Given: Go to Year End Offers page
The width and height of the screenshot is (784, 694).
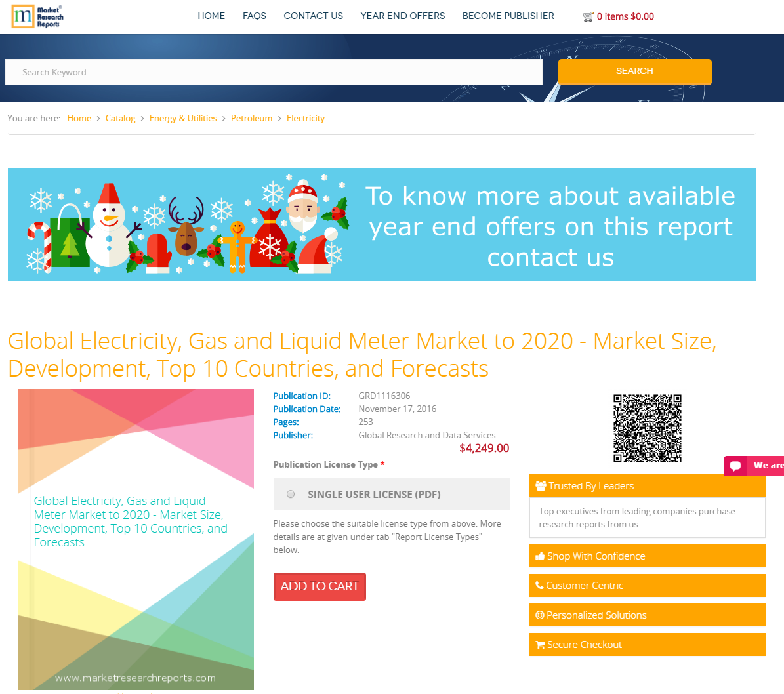Looking at the screenshot, I should tap(402, 16).
